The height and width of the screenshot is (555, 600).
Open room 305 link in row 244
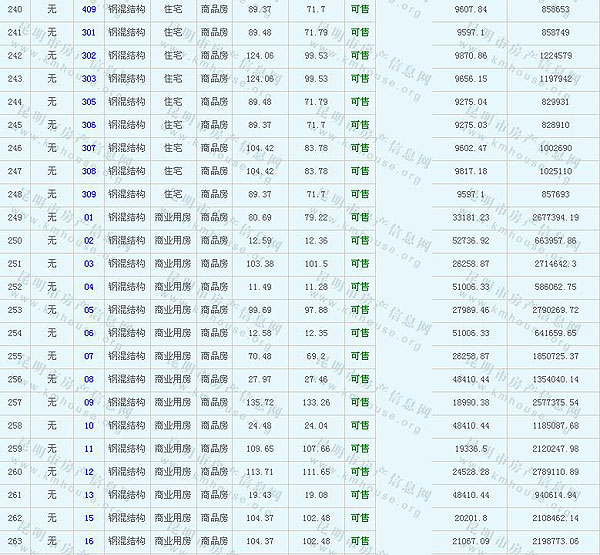click(89, 102)
